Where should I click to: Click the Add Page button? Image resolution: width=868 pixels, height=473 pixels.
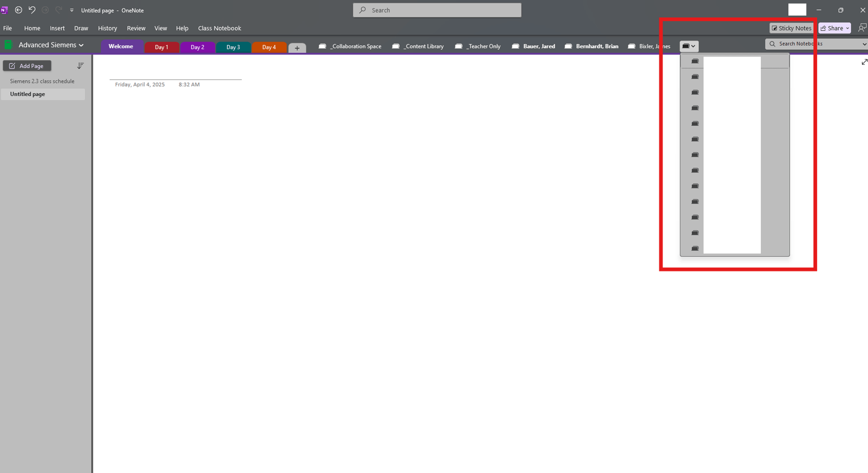coord(27,66)
